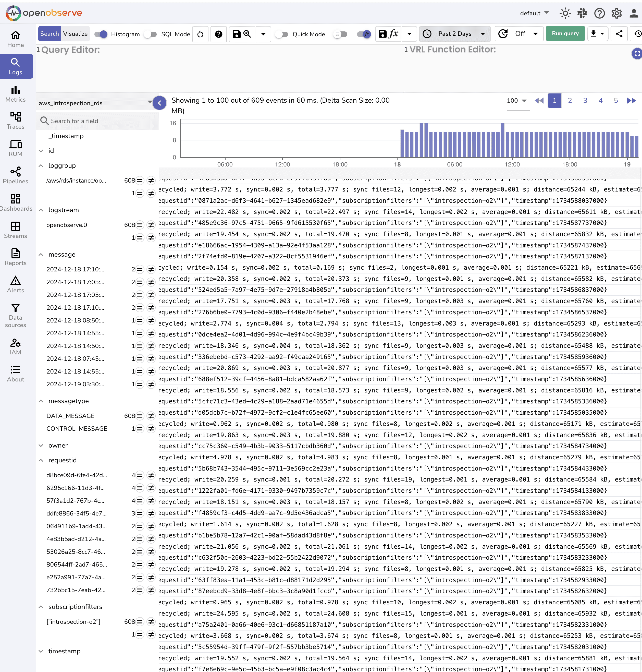The width and height of the screenshot is (642, 672).
Task: Go to results page 2
Action: (x=570, y=101)
